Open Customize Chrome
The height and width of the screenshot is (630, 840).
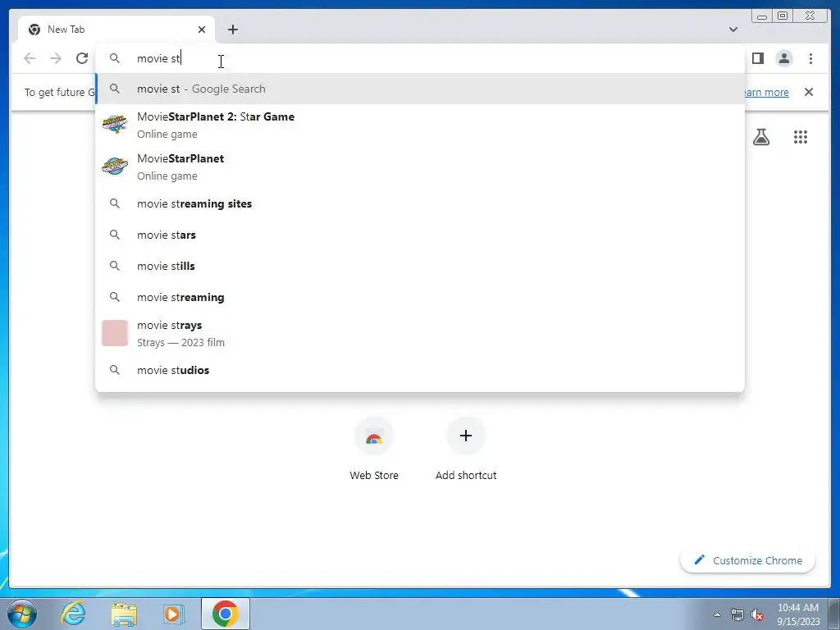pyautogui.click(x=748, y=560)
